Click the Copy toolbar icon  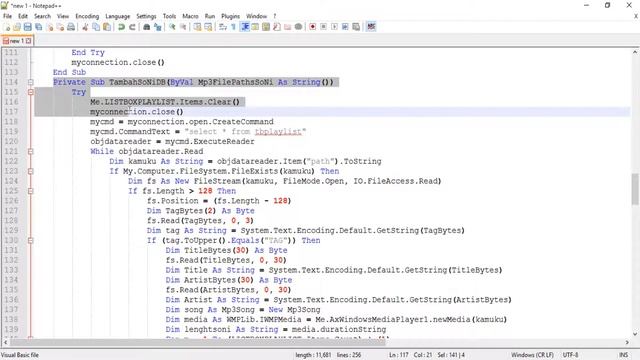click(96, 27)
